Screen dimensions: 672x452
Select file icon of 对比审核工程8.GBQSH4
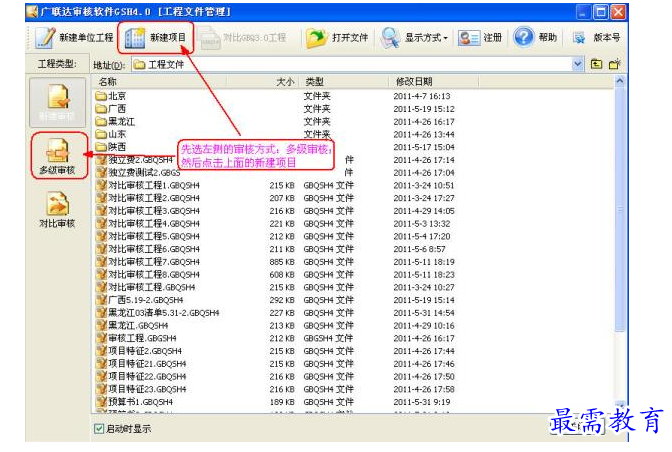pos(101,274)
